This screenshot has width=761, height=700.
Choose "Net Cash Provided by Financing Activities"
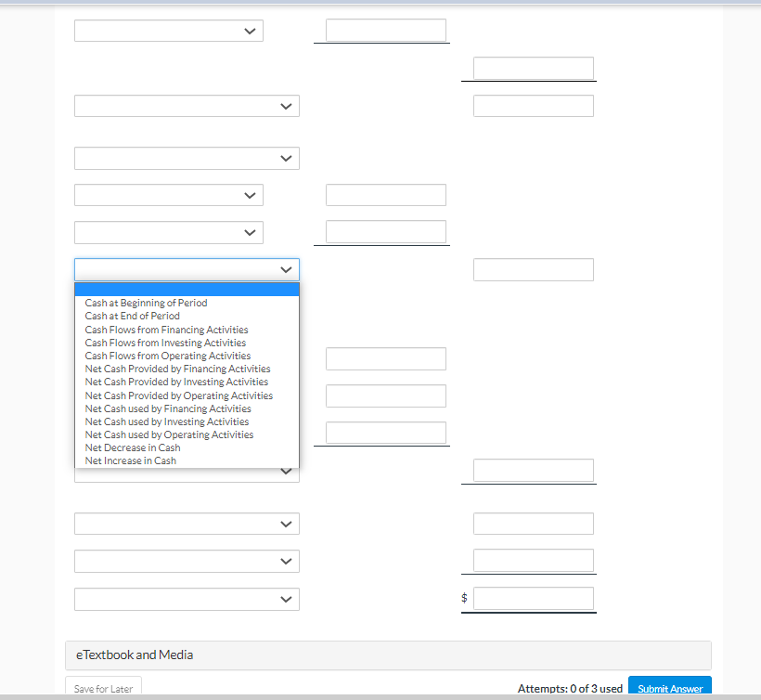pyautogui.click(x=177, y=369)
